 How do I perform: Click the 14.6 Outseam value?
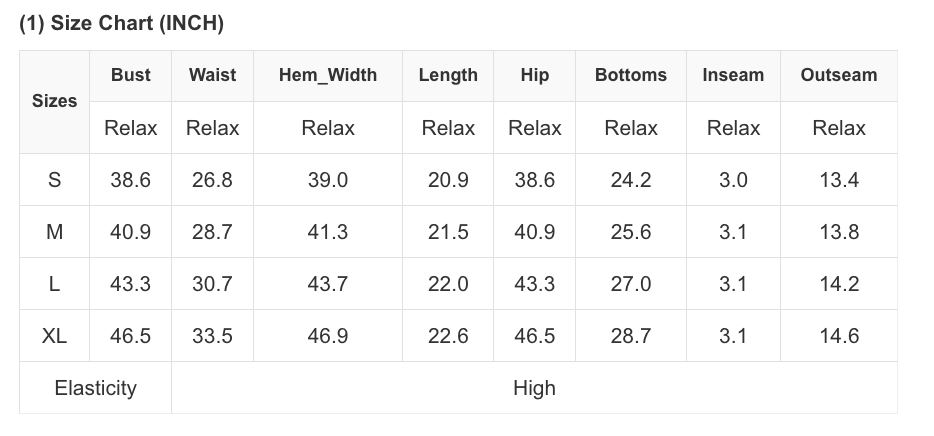click(x=839, y=336)
